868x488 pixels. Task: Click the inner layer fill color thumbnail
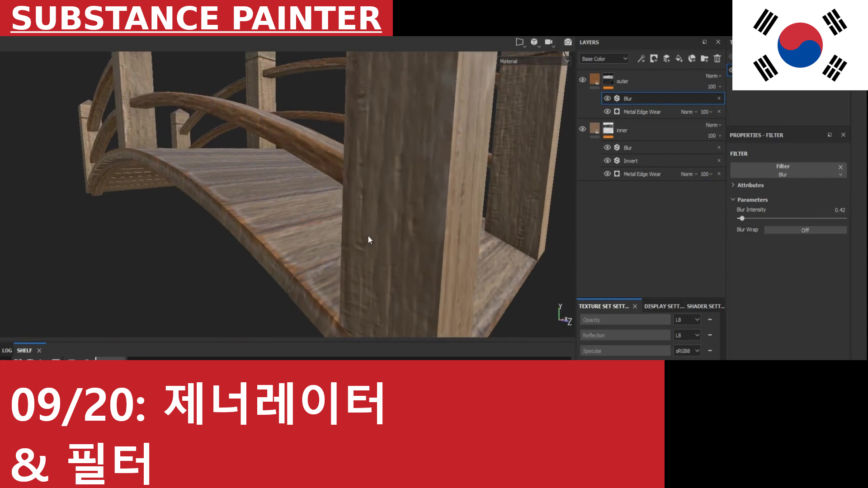coord(594,129)
